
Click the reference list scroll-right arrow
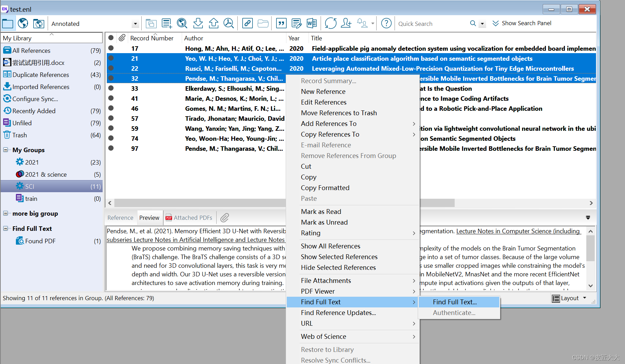click(591, 203)
